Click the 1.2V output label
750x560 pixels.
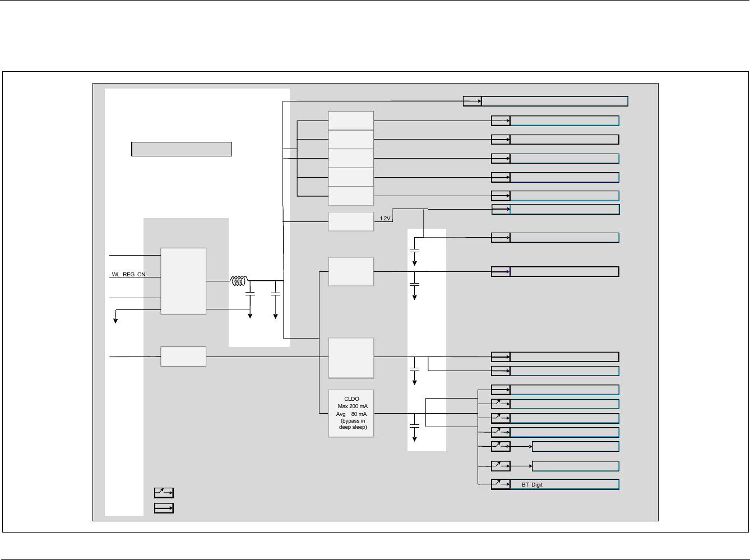[385, 219]
